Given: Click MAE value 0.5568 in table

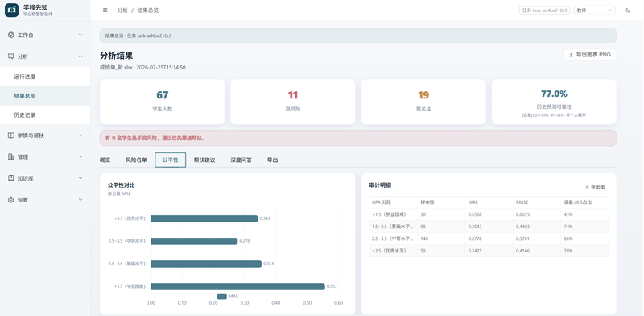Looking at the screenshot, I should click(489, 214).
